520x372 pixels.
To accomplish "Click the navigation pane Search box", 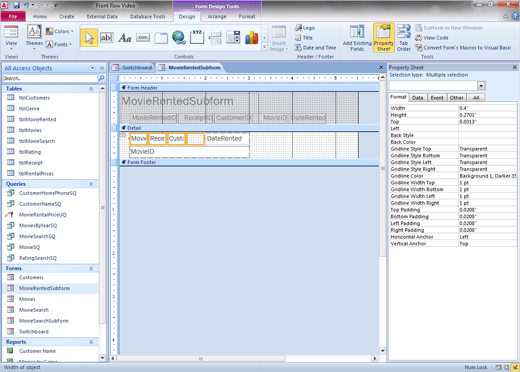I will pos(50,78).
